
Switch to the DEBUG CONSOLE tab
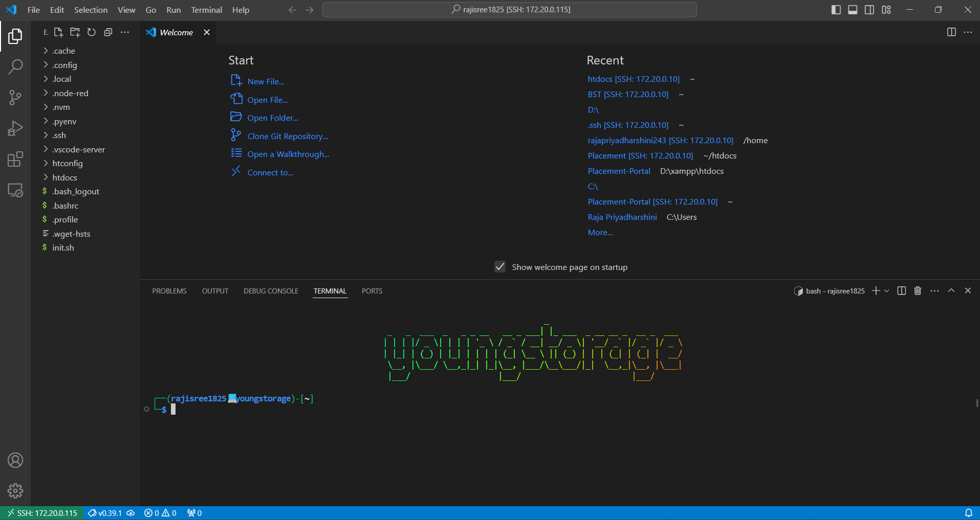point(271,291)
